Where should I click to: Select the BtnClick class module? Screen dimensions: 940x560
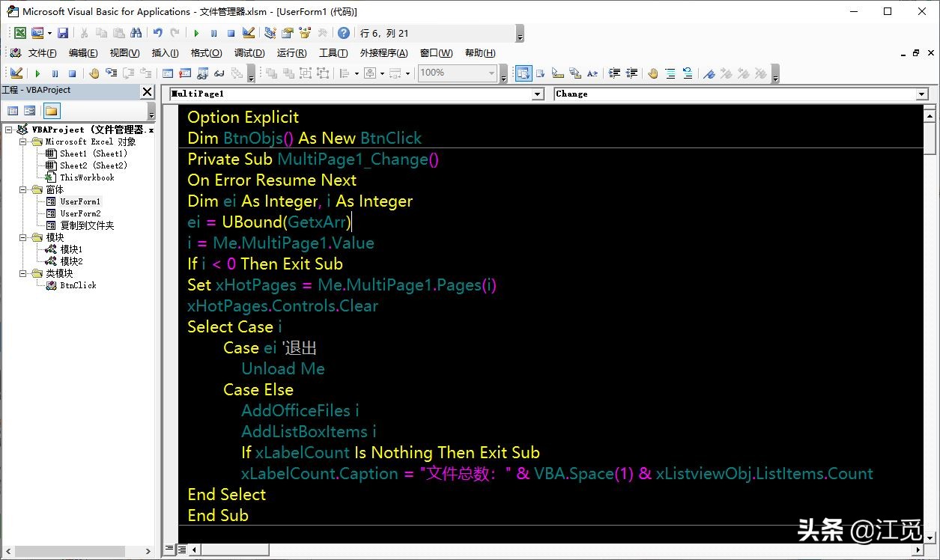pyautogui.click(x=78, y=285)
